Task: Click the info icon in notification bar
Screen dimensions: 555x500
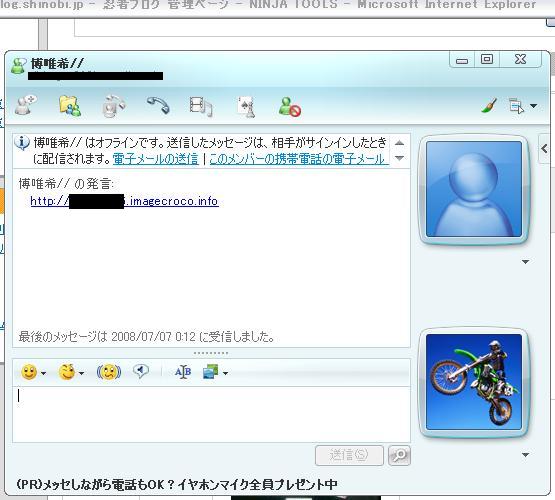Action: click(x=22, y=143)
